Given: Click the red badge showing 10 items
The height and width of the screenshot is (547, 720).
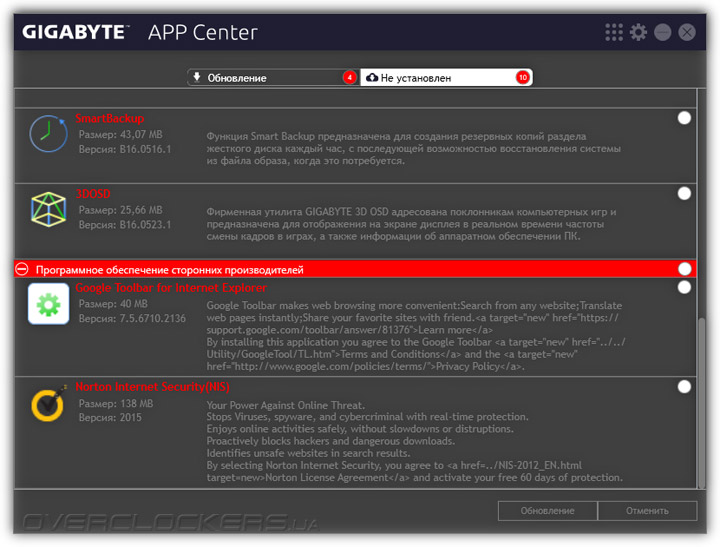Looking at the screenshot, I should (523, 78).
